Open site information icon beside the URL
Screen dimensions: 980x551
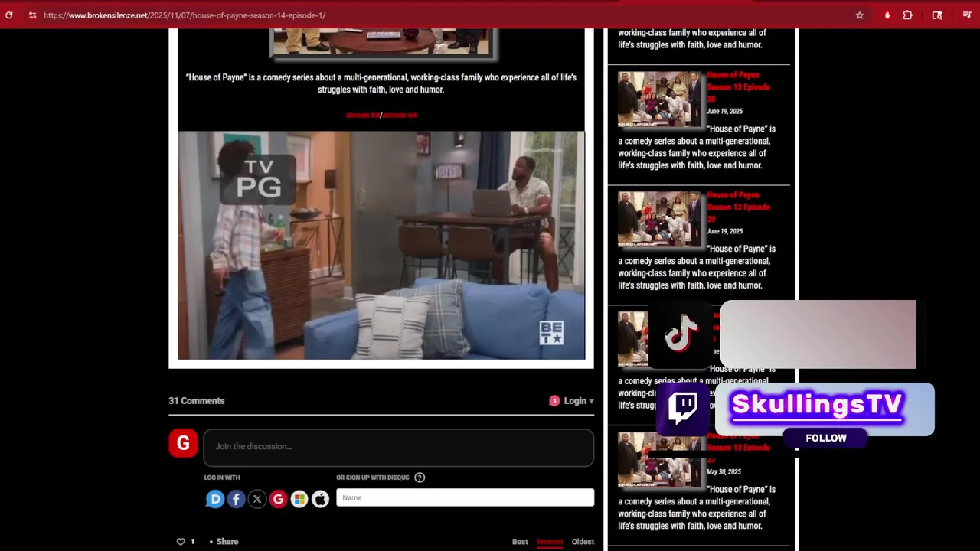(x=32, y=15)
